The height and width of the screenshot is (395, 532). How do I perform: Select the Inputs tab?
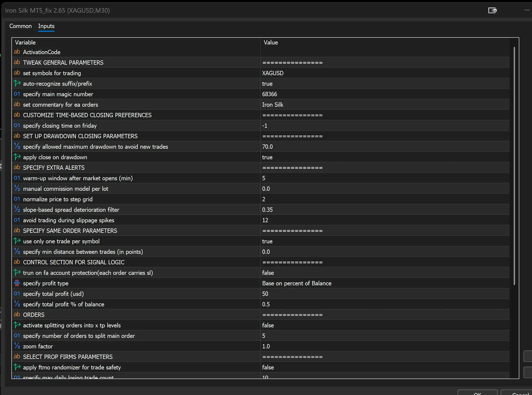tap(46, 26)
